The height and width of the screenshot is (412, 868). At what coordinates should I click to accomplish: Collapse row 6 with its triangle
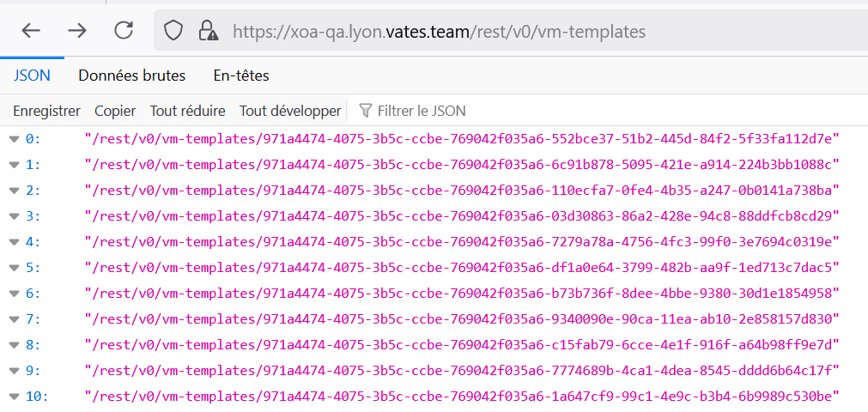click(15, 294)
